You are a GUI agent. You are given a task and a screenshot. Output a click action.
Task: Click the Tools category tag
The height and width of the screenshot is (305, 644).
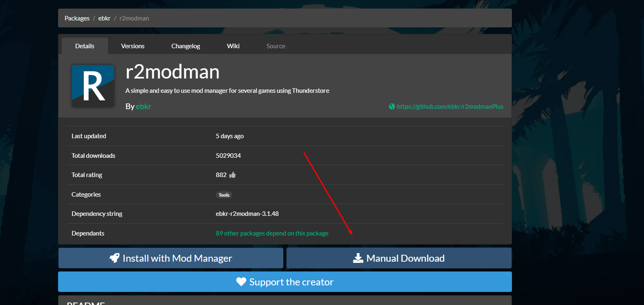point(224,195)
